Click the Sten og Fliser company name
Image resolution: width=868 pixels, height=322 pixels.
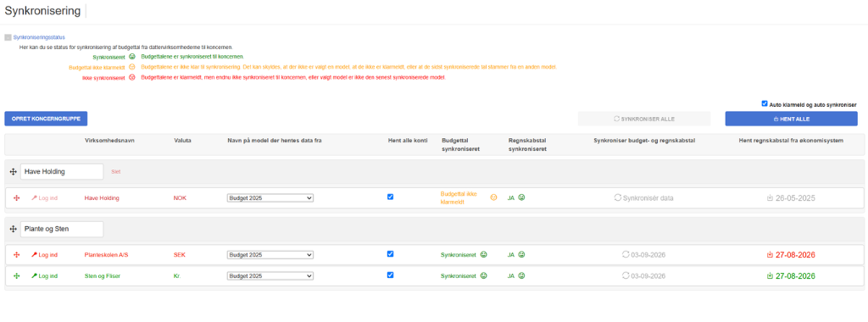pos(103,276)
